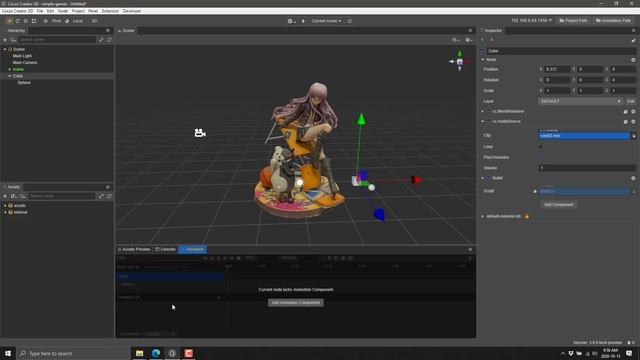The height and width of the screenshot is (360, 640).
Task: Open the Edit menu
Action: (50, 11)
